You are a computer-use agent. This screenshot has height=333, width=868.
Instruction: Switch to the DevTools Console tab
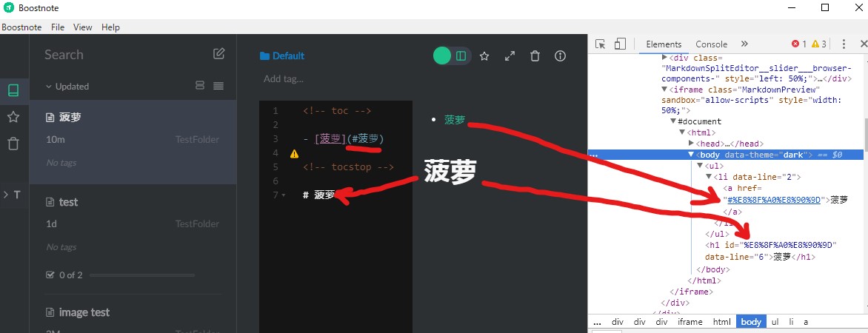click(x=711, y=44)
